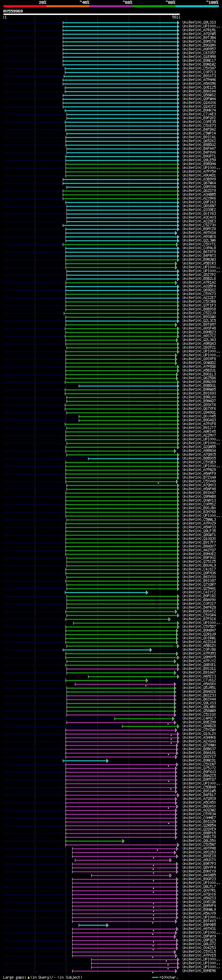Select the UniRef100_Q9LF35 label

click(199, 531)
